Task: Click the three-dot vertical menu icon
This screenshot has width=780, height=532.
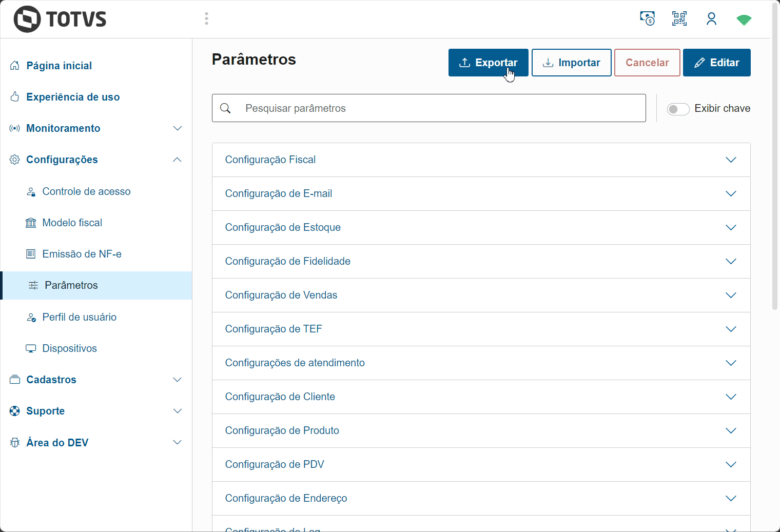Action: [206, 19]
